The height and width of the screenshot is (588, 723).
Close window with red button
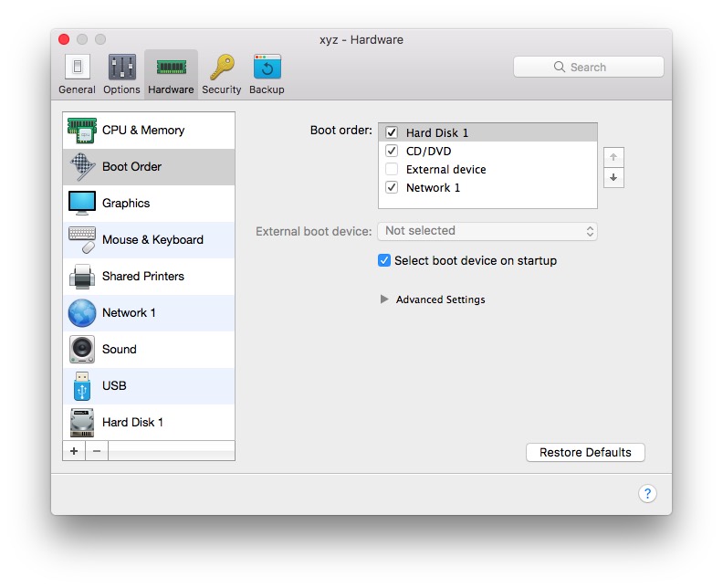[x=64, y=39]
